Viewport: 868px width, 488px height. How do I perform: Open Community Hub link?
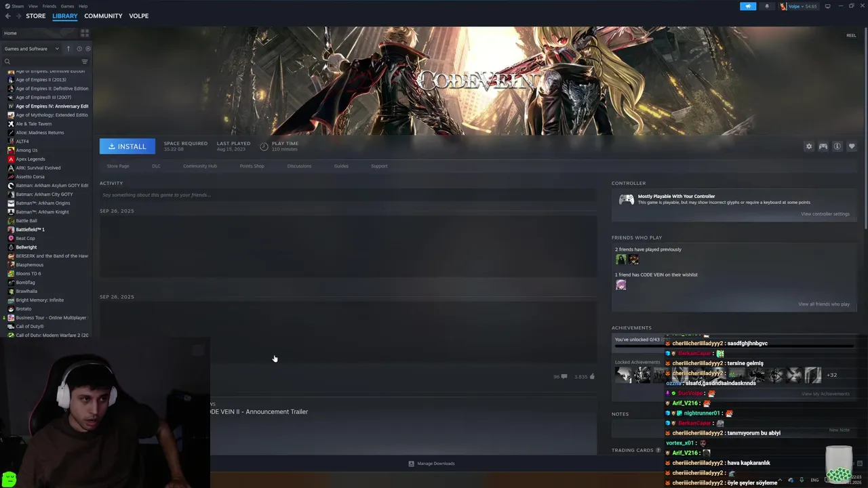click(x=200, y=166)
